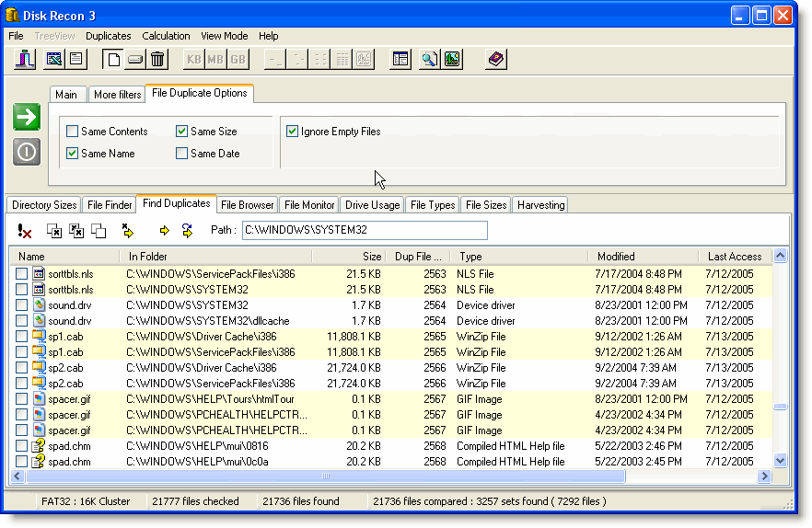Screen dimensions: 812x528
Task: Click the two-squares icon with one X mark
Action: (x=53, y=231)
